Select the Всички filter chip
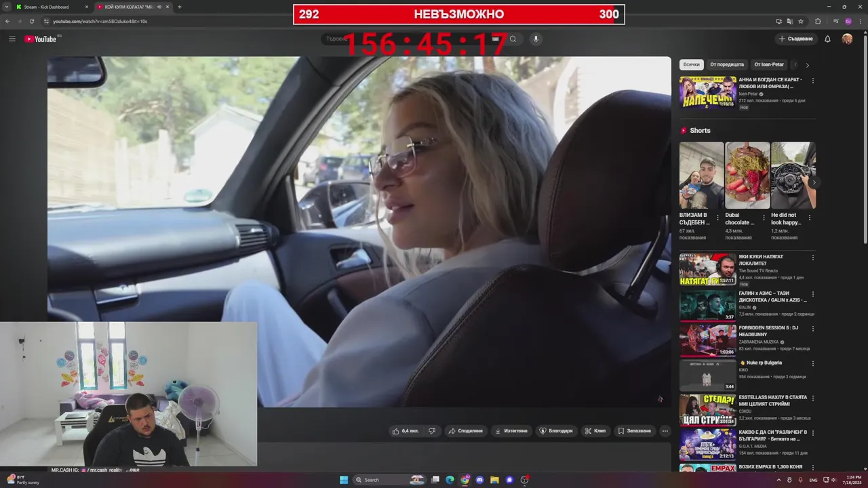This screenshot has height=488, width=868. pos(691,64)
